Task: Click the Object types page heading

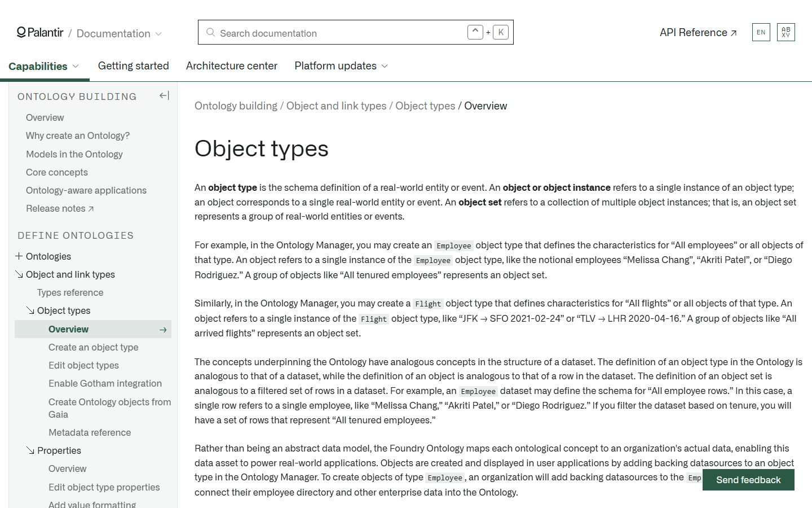Action: (262, 148)
